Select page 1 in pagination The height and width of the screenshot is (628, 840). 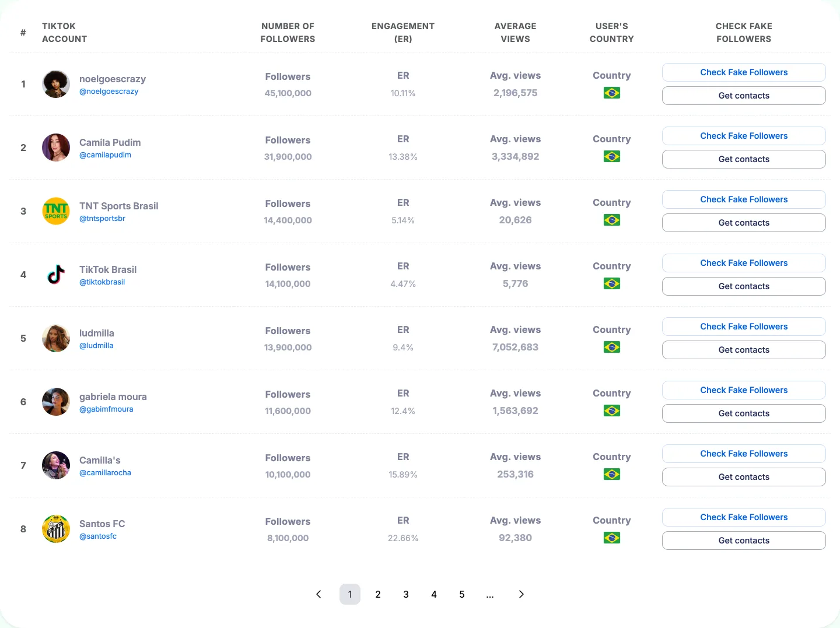[350, 594]
